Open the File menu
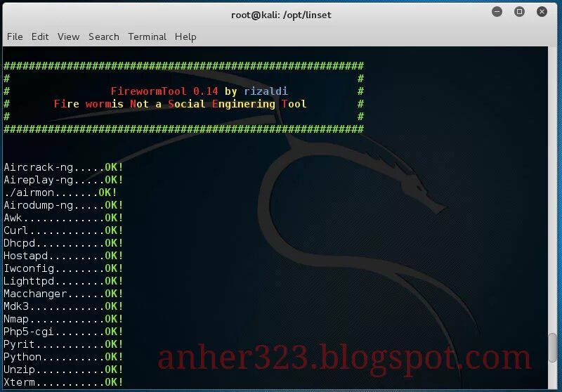The height and width of the screenshot is (392, 562). [15, 37]
